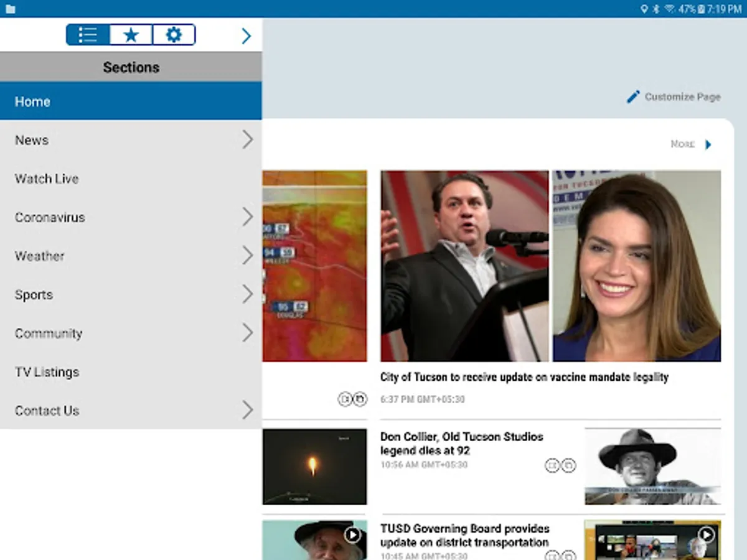747x560 pixels.
Task: Expand the News section chevron
Action: (x=248, y=139)
